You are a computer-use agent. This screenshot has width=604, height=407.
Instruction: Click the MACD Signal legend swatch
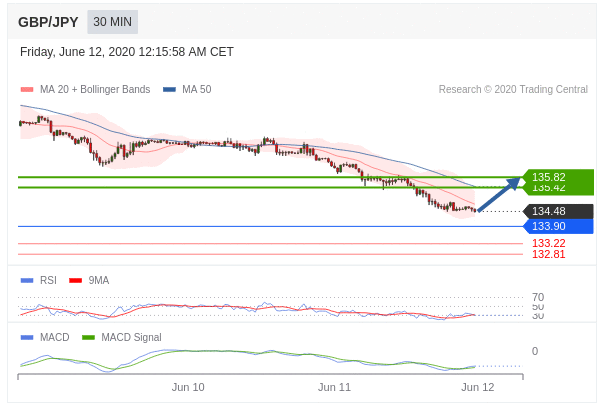(89, 337)
